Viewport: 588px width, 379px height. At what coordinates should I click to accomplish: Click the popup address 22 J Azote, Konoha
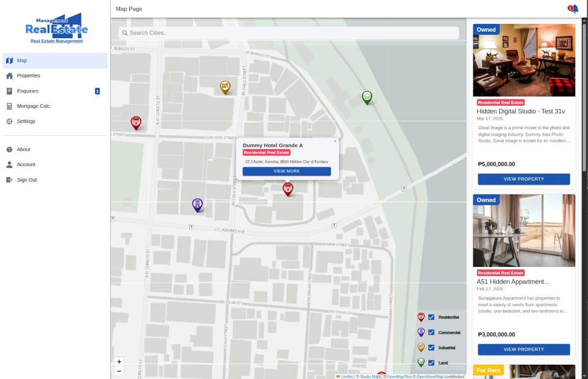(287, 162)
